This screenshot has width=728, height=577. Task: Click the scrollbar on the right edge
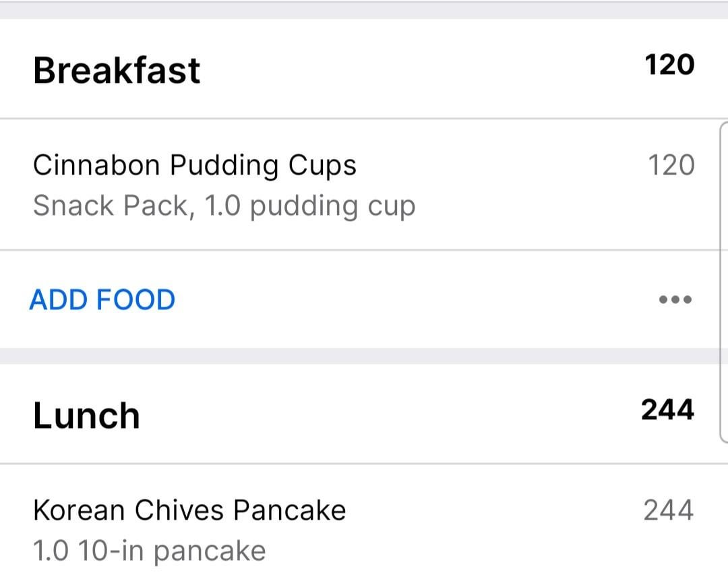point(724,283)
